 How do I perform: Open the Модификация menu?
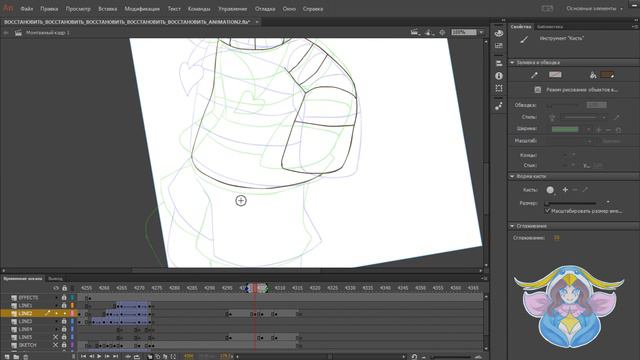(x=142, y=9)
